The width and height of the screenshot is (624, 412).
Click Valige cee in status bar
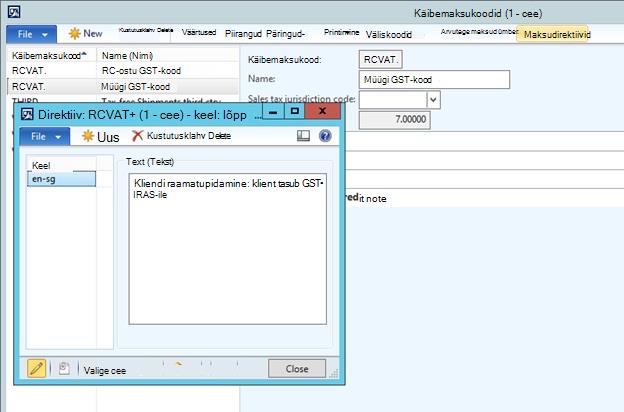click(x=105, y=371)
